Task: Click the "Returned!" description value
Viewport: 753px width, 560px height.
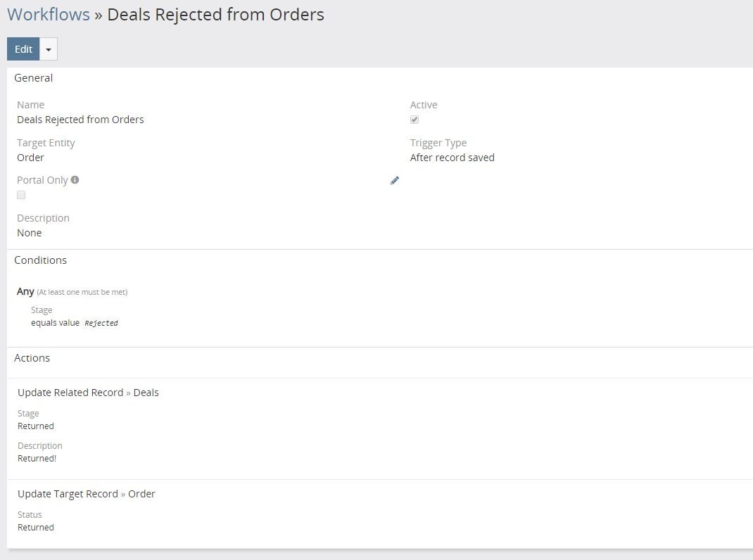Action: coord(37,459)
